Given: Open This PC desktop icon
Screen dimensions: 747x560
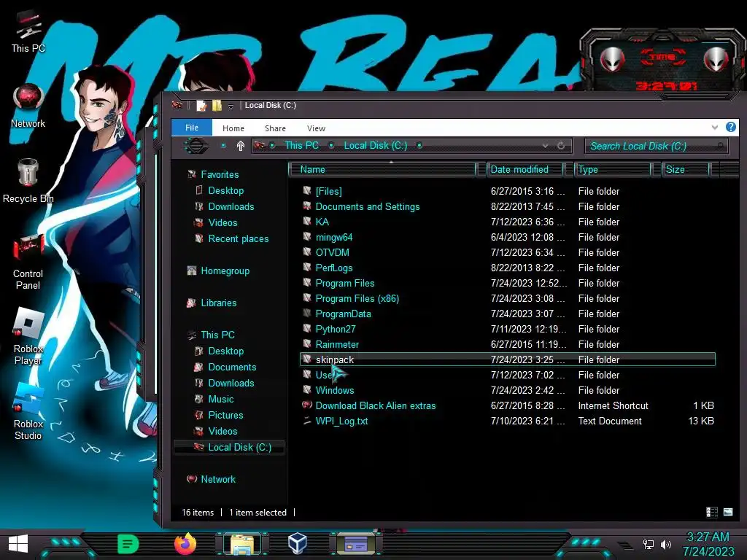Looking at the screenshot, I should [x=28, y=32].
